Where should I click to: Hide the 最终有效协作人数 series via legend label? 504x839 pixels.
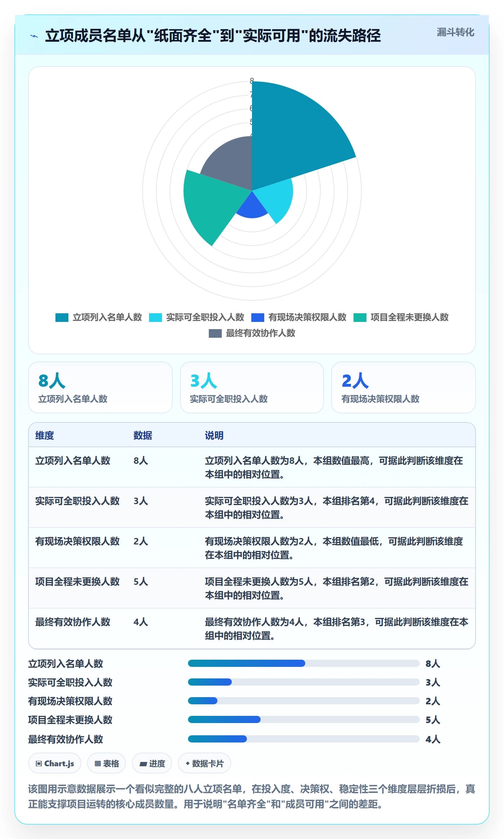pos(260,333)
